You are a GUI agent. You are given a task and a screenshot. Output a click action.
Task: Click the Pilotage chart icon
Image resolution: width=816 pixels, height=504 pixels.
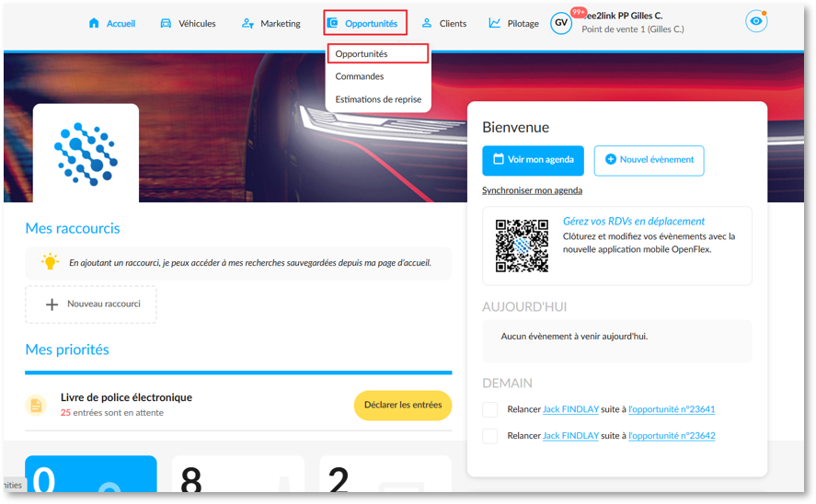(x=494, y=23)
